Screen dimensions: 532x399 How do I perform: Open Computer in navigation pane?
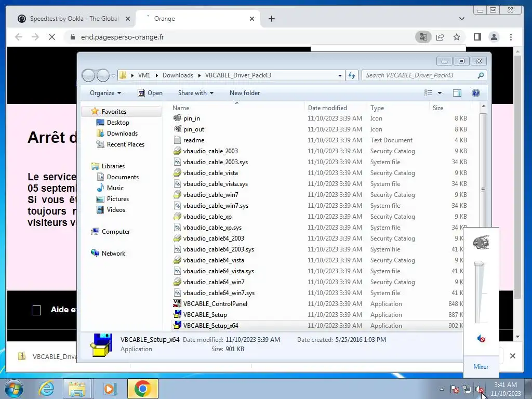(x=111, y=231)
